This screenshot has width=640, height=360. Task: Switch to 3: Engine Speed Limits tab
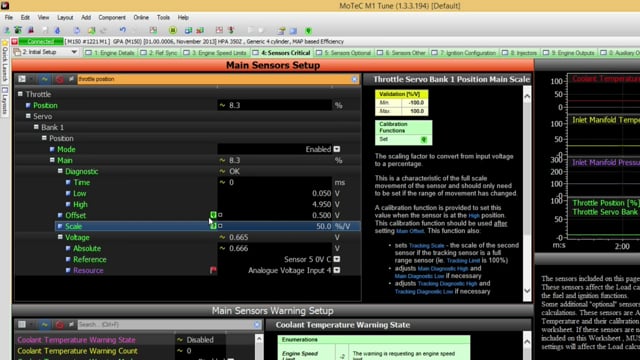pos(215,53)
